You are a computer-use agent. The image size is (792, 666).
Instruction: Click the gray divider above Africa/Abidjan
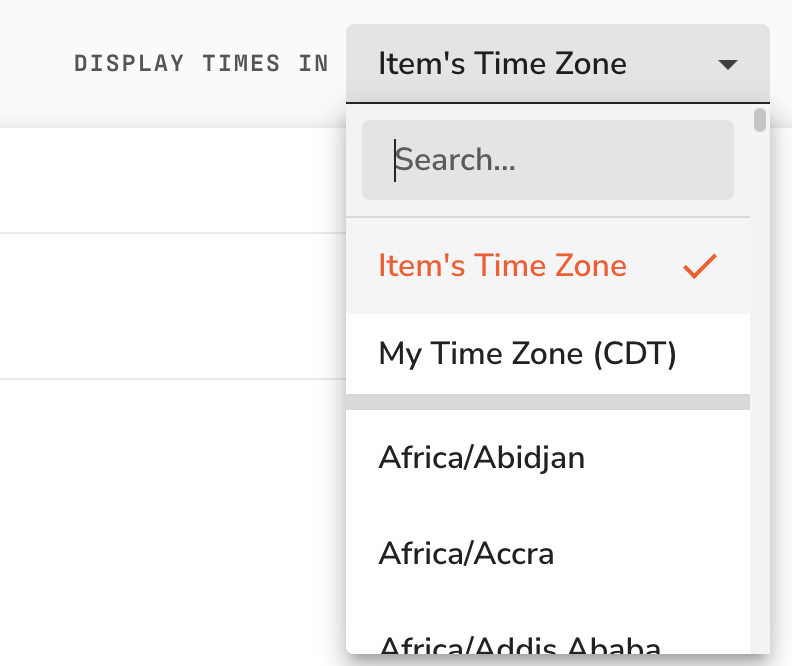(548, 402)
